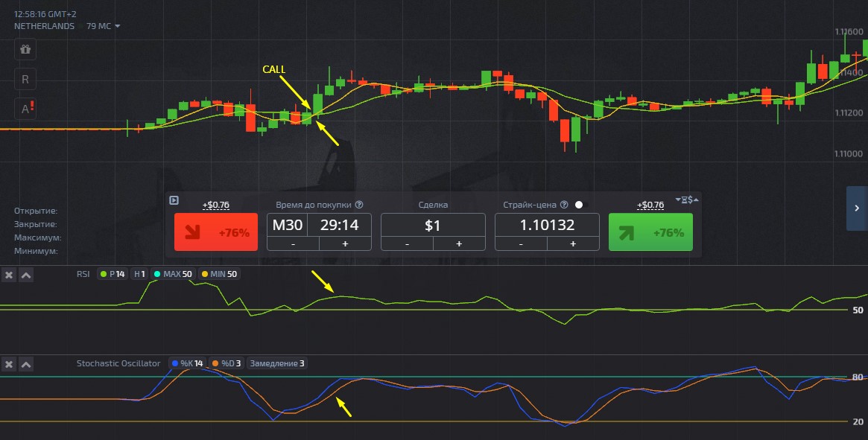868x440 pixels.
Task: Open the gift bonus icon
Action: [x=25, y=49]
